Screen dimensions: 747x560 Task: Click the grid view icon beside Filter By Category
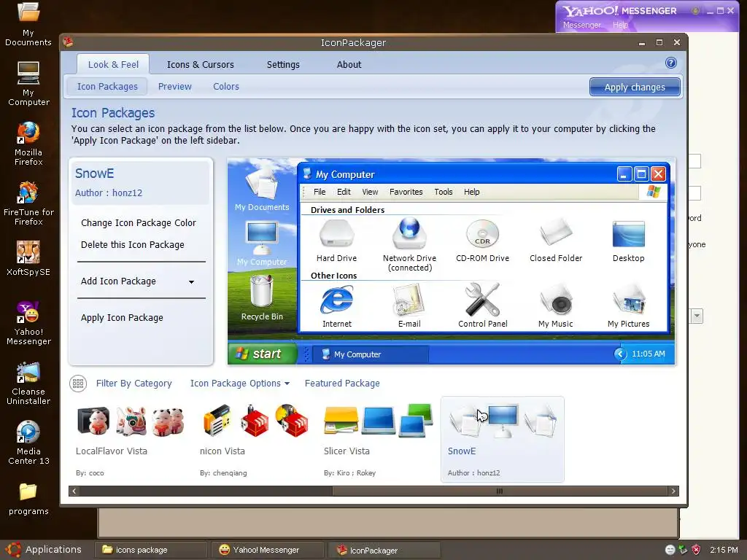click(x=78, y=384)
